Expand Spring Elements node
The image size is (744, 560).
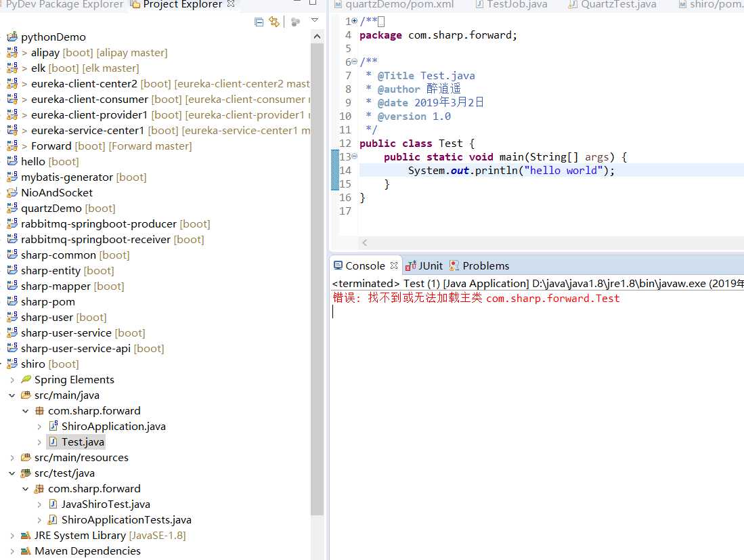pos(12,380)
